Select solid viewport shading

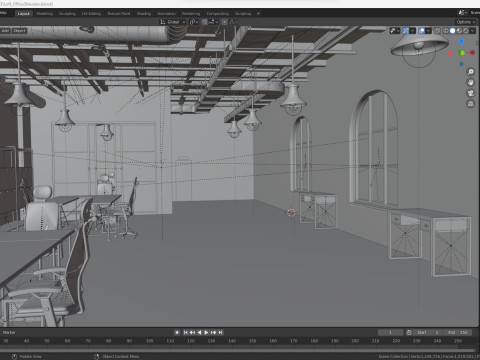point(452,31)
